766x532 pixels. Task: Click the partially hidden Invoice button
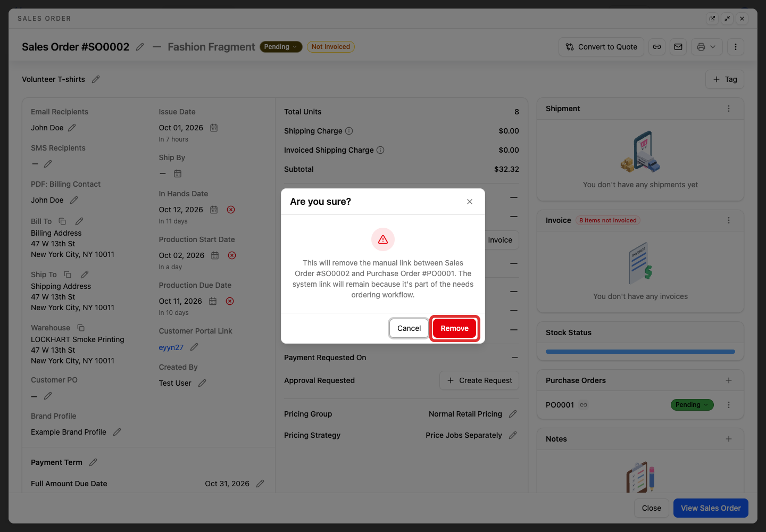pyautogui.click(x=501, y=240)
